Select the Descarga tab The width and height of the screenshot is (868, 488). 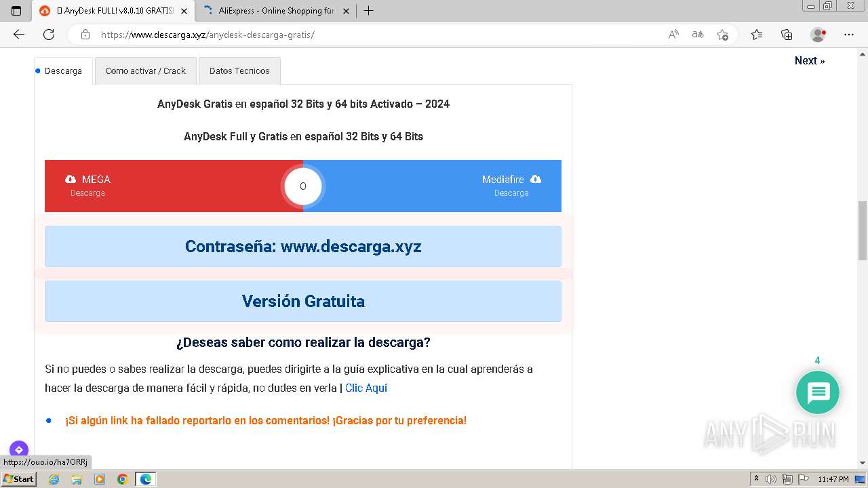point(63,70)
